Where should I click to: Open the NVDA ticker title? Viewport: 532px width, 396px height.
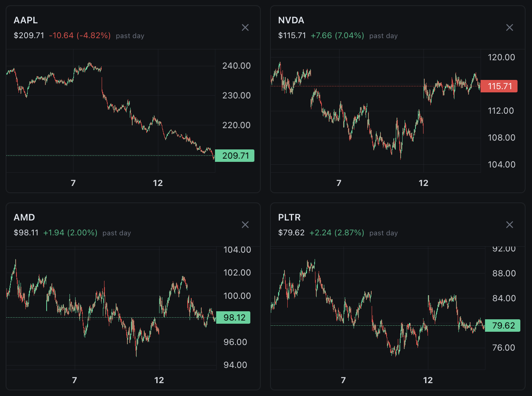click(291, 20)
